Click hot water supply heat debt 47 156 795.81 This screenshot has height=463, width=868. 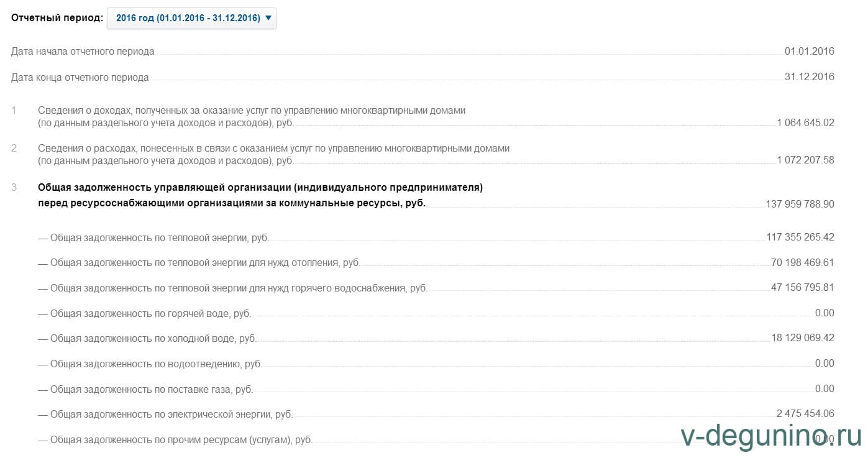(802, 288)
